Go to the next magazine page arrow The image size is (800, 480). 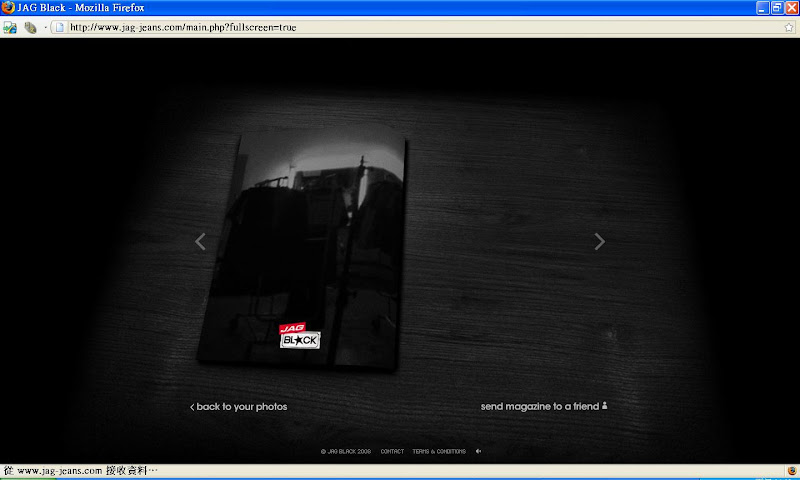click(x=599, y=241)
